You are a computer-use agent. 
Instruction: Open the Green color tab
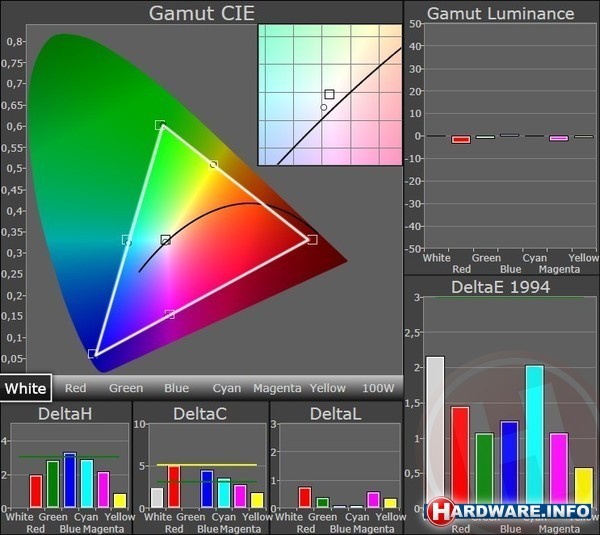(x=126, y=388)
